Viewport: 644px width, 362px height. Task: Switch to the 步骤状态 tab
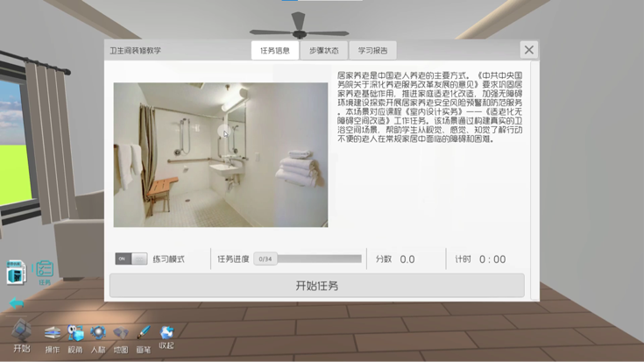point(323,51)
